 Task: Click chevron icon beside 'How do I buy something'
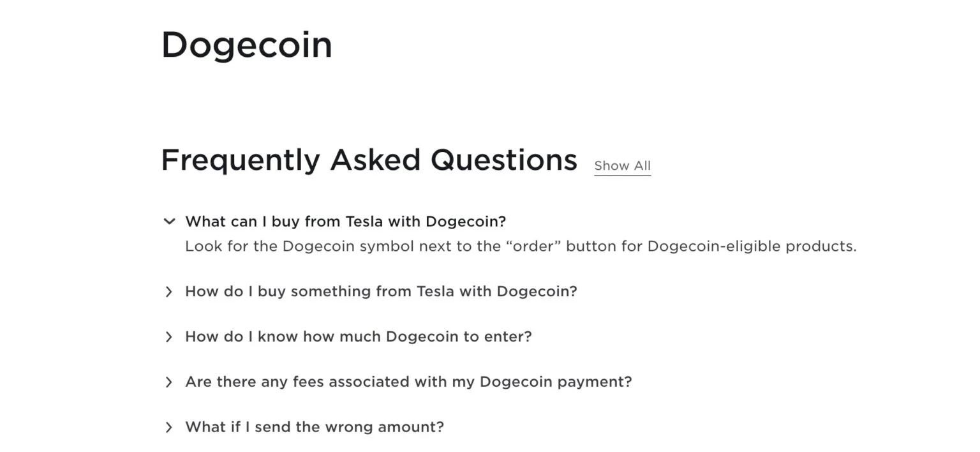click(x=169, y=292)
